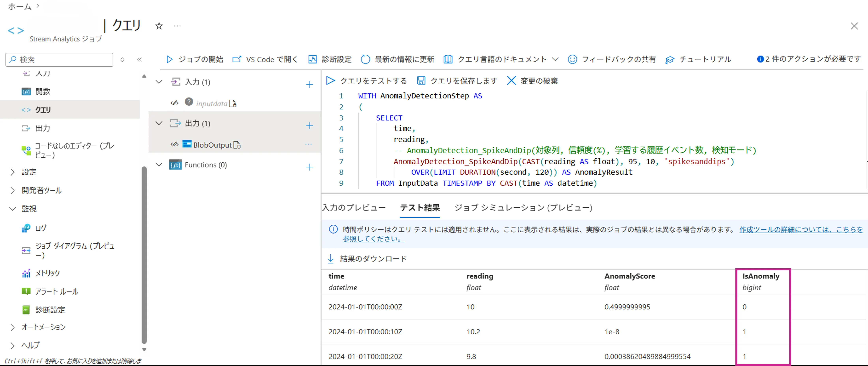Switch to ジョブ シミュレーション (プレビュー) tab

click(x=523, y=208)
